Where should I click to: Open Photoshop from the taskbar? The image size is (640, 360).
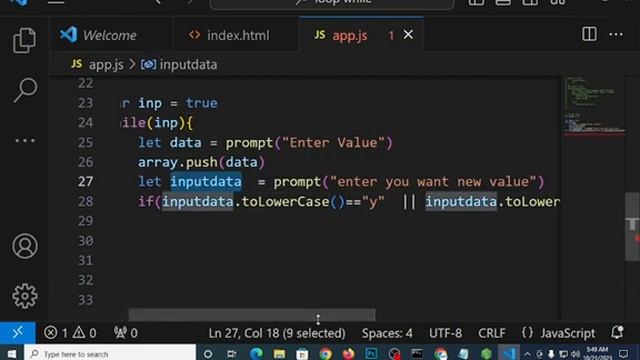tap(371, 353)
